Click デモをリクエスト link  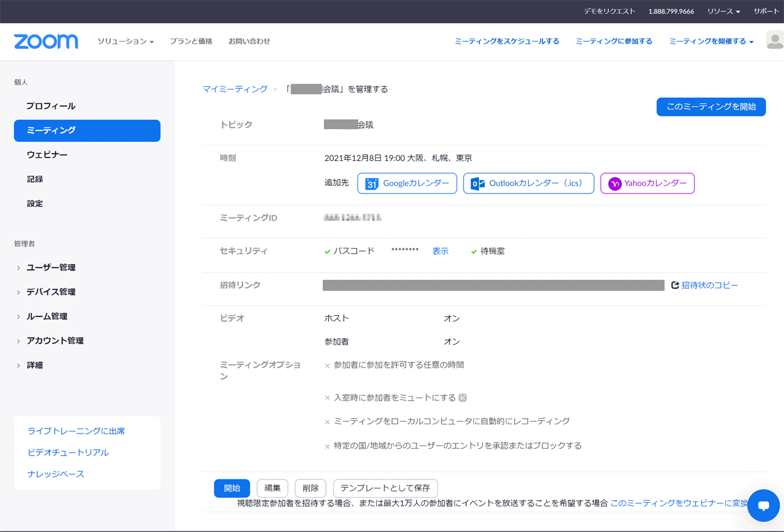tap(609, 12)
